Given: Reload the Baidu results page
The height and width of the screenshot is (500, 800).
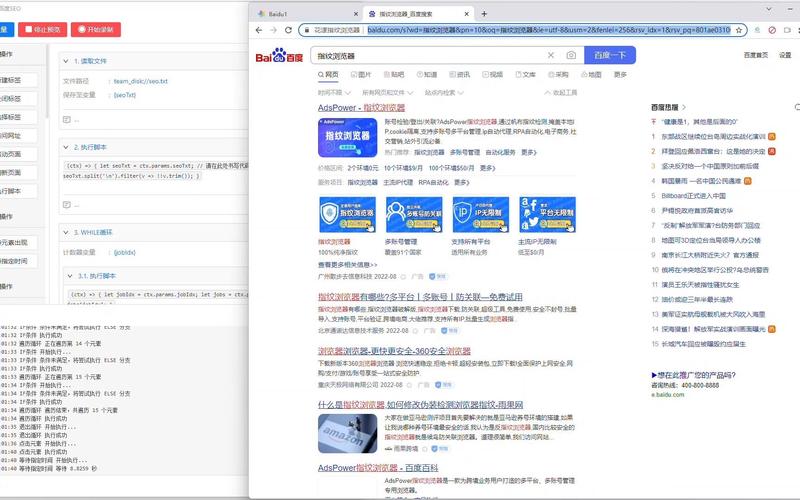Looking at the screenshot, I should pos(288,30).
